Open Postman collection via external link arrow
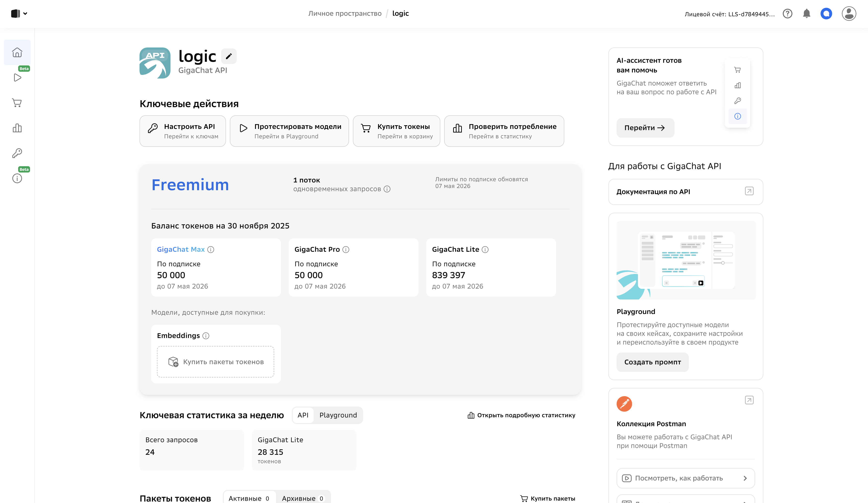The width and height of the screenshot is (868, 503). [750, 400]
